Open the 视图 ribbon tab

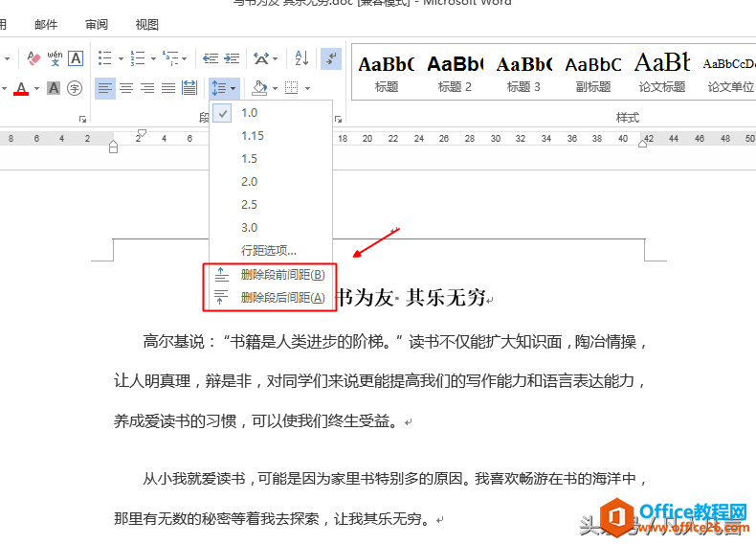[147, 25]
